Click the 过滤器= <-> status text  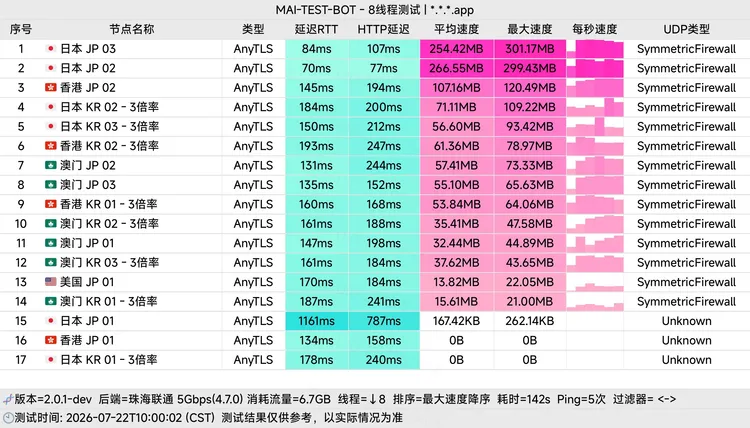click(644, 399)
